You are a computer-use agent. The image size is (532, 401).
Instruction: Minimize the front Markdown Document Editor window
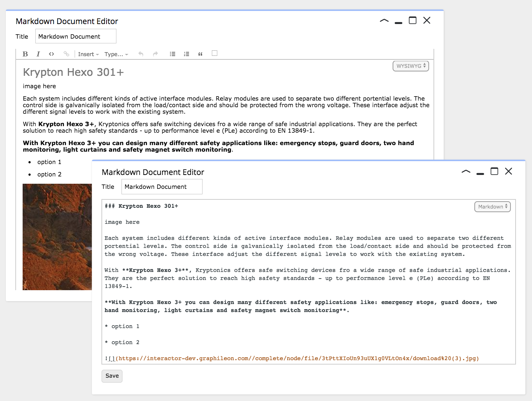pos(480,174)
